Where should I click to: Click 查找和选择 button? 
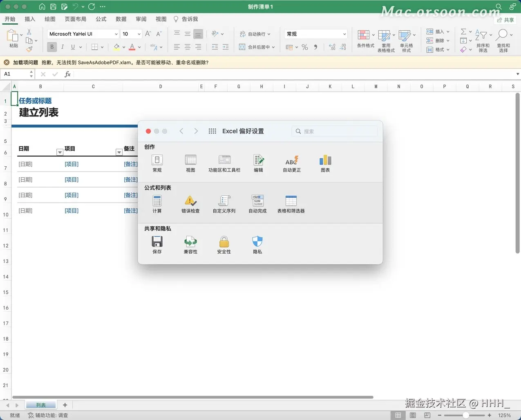click(503, 40)
